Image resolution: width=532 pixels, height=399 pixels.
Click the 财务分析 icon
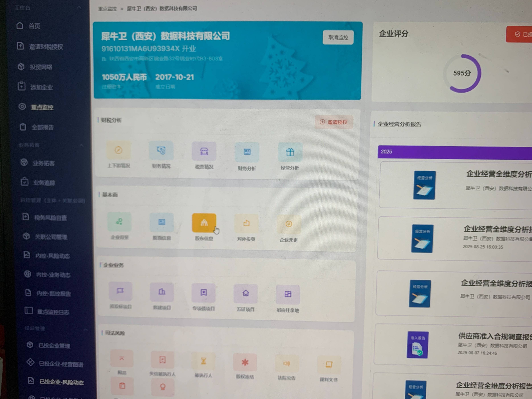247,152
